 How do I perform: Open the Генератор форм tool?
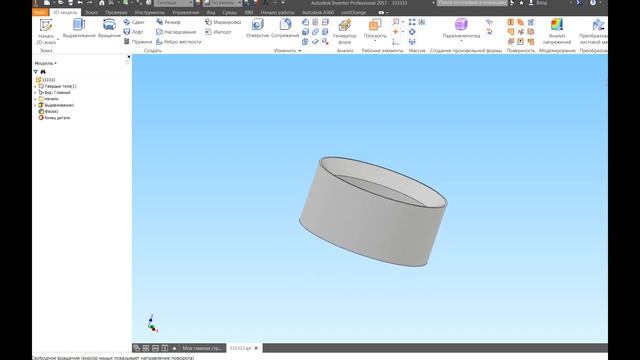click(344, 32)
